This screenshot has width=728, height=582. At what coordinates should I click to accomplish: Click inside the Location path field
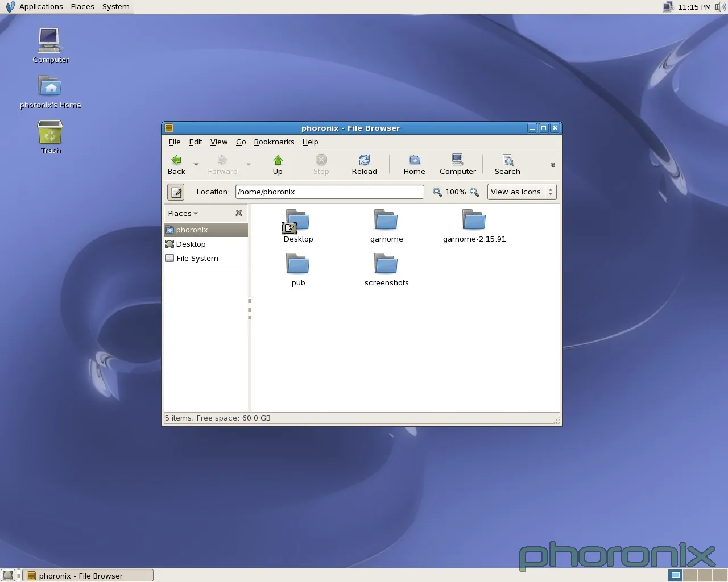[x=329, y=192]
